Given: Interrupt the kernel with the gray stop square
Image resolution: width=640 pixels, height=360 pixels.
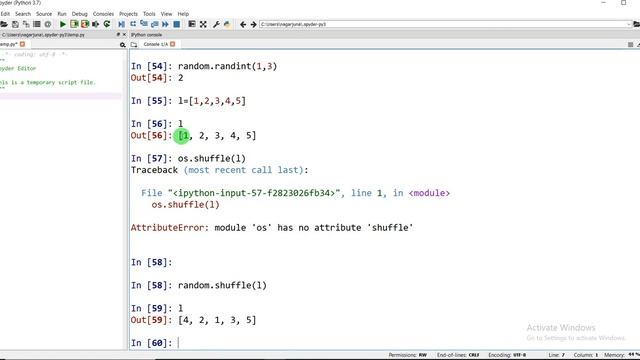Looking at the screenshot, I should pos(630,44).
